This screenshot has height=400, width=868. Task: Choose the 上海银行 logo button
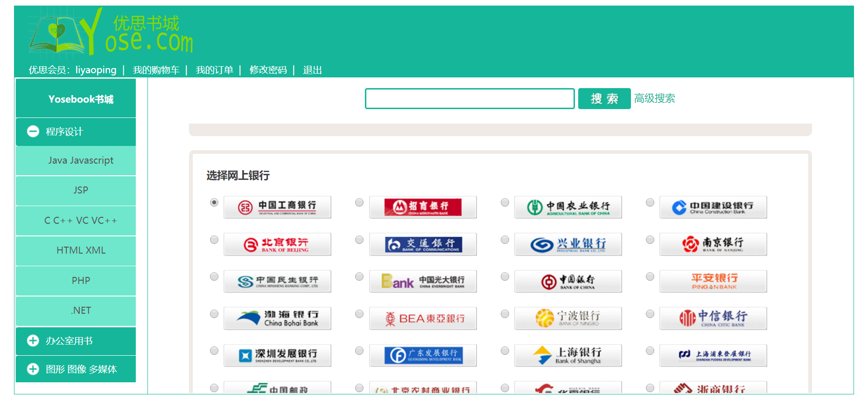pos(568,355)
